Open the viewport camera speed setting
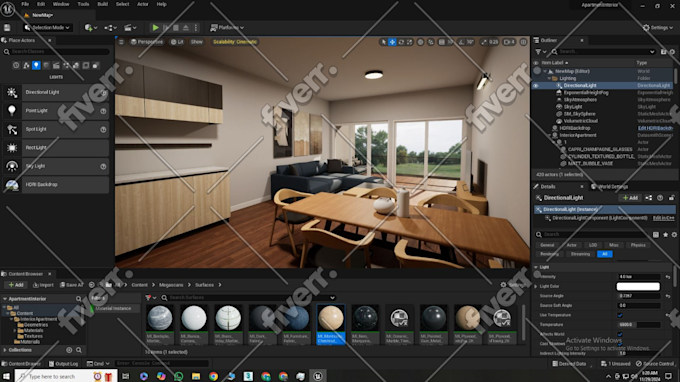Screen dimensions: 680x382 (x=509, y=42)
